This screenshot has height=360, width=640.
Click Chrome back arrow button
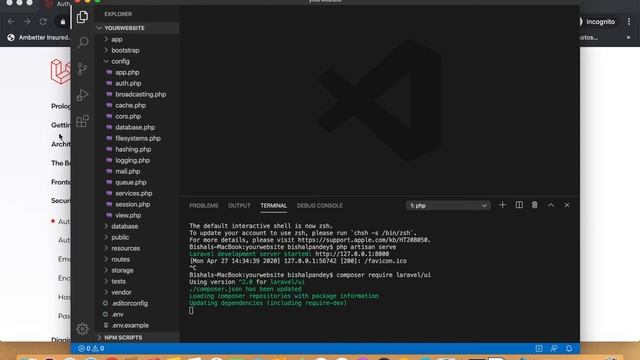pyautogui.click(x=11, y=22)
